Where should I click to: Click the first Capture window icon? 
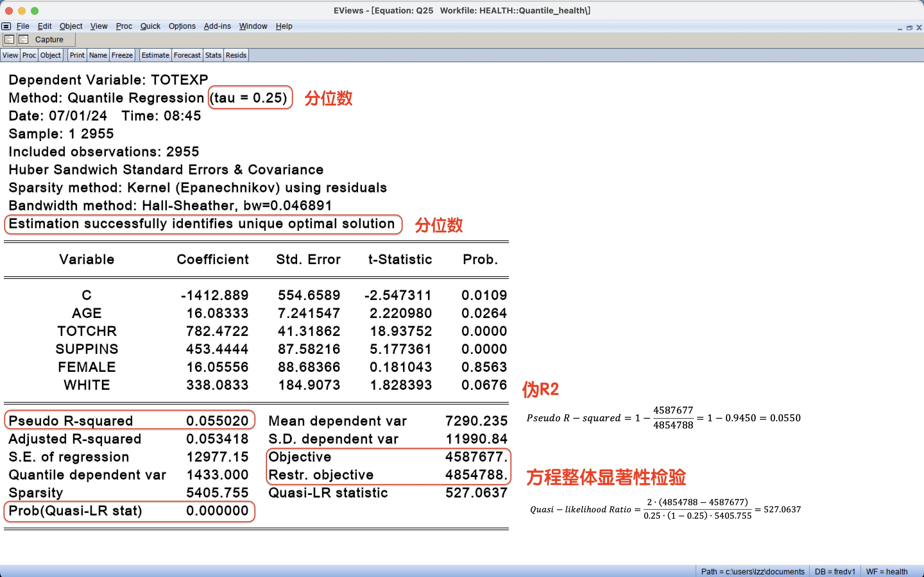pos(9,39)
